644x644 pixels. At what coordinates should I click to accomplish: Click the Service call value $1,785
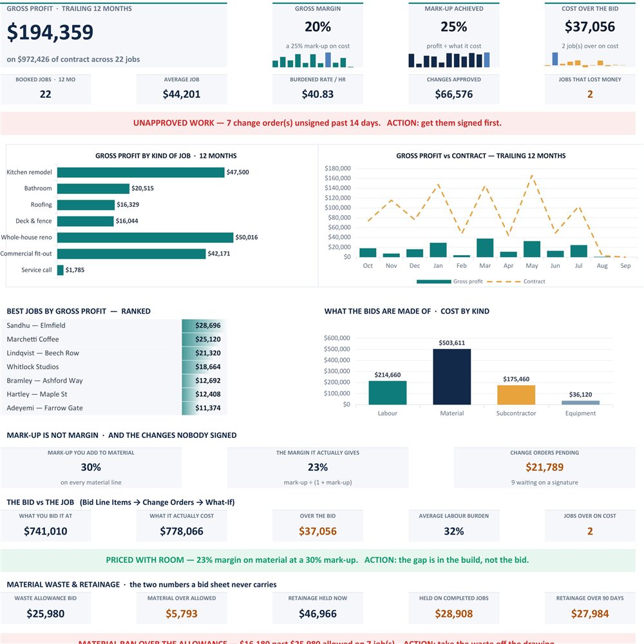tap(75, 270)
